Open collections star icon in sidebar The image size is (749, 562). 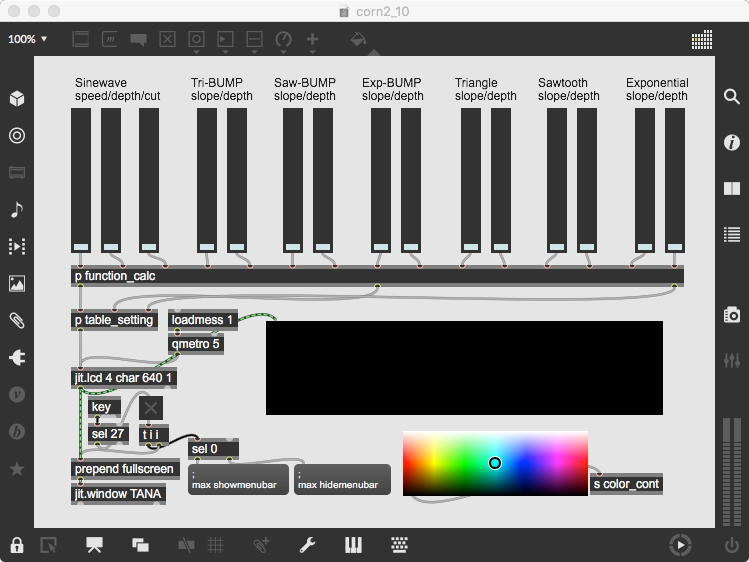point(17,469)
